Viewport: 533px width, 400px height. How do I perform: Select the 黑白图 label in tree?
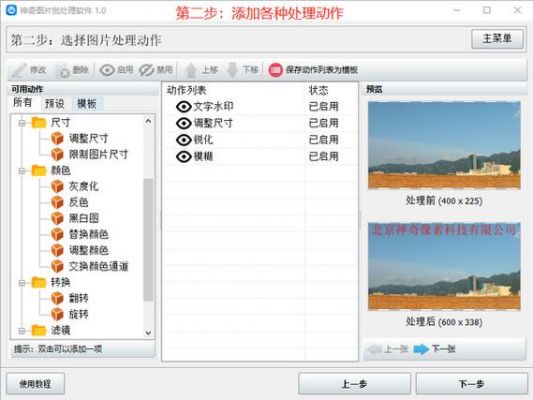tap(84, 219)
